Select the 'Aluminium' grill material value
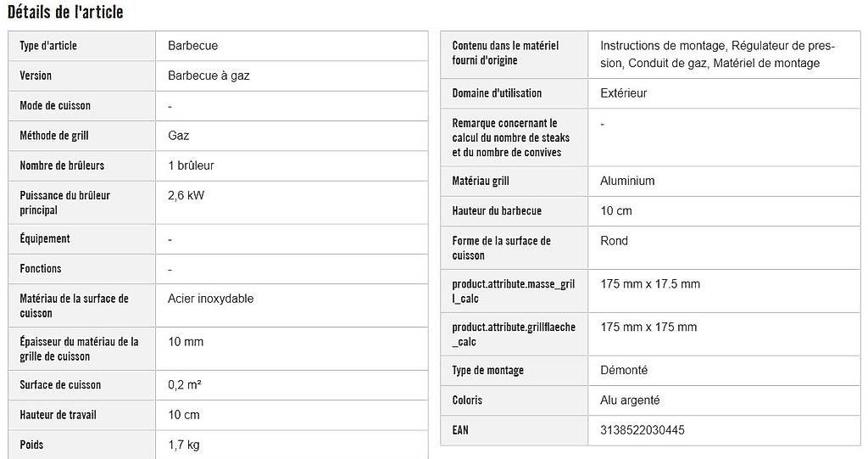The width and height of the screenshot is (868, 459). [627, 182]
